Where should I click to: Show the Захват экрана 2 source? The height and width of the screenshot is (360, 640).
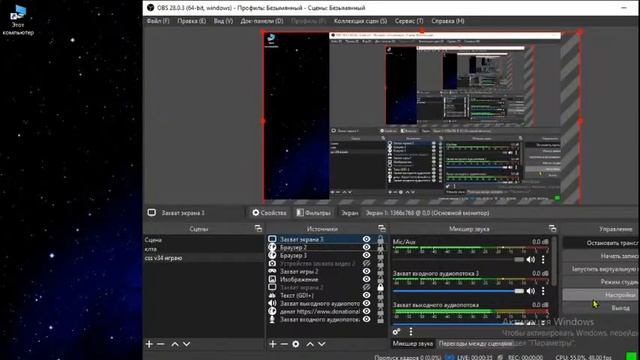tap(367, 287)
